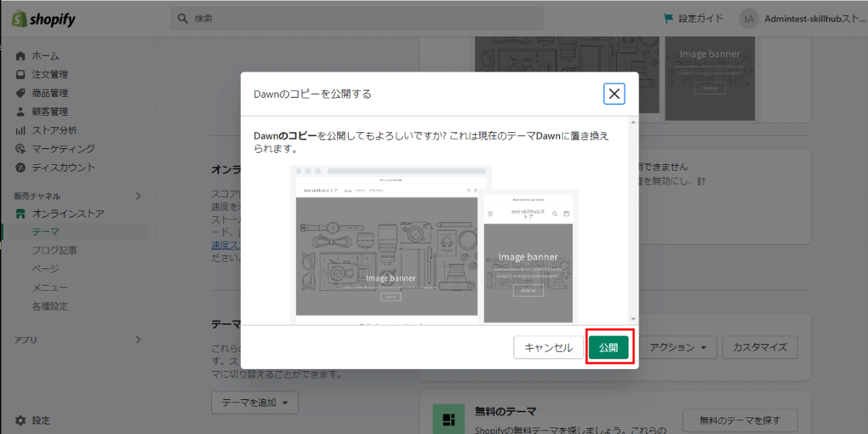Click the 顧客管理 person icon
The width and height of the screenshot is (868, 434).
click(x=20, y=111)
